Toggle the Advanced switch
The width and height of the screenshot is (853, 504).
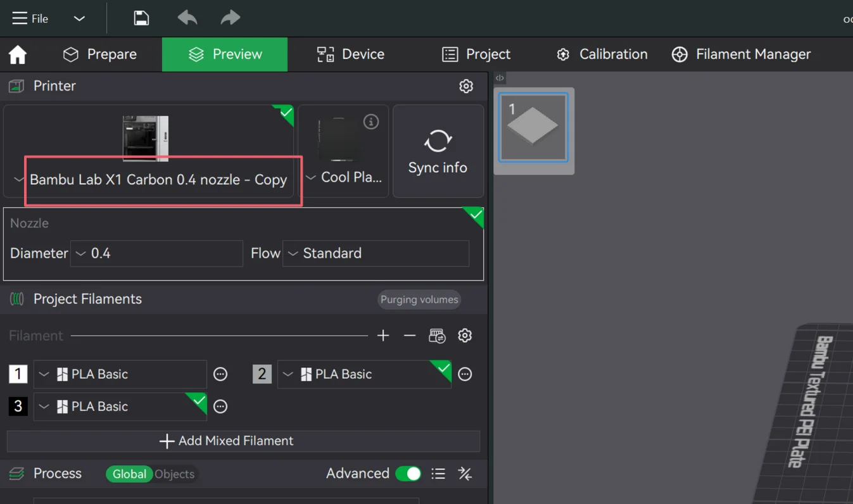pos(408,474)
